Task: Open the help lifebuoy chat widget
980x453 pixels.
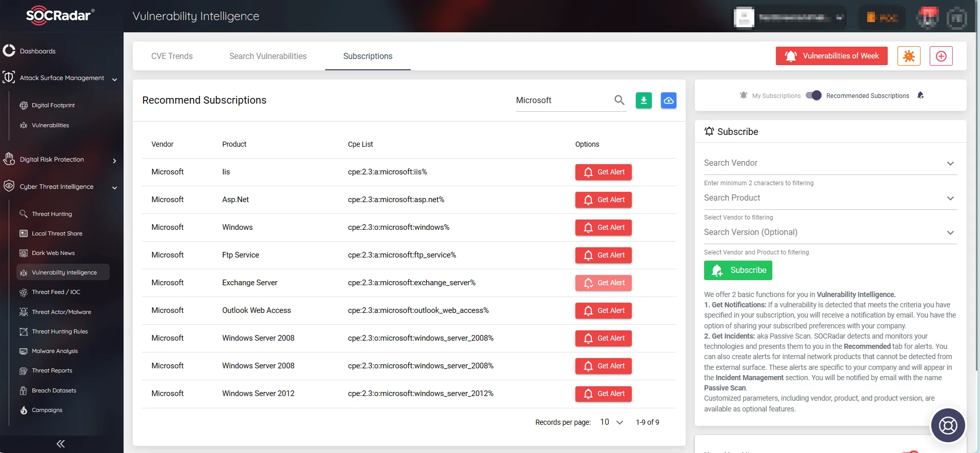Action: tap(948, 425)
